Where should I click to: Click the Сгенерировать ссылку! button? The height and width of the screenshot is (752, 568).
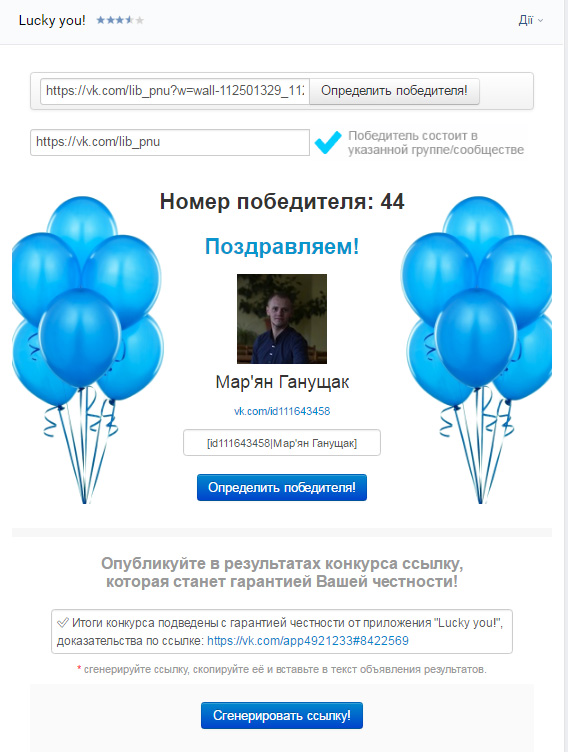pyautogui.click(x=282, y=716)
